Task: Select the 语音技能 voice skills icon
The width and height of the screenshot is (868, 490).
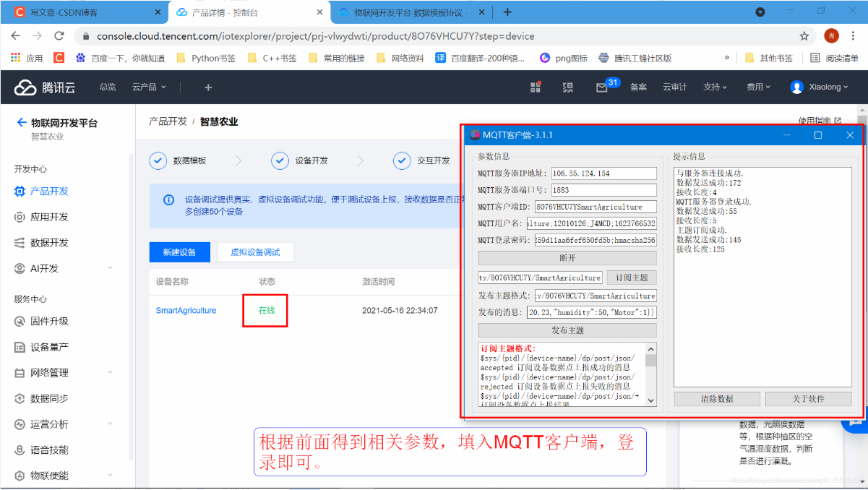Action: (x=20, y=450)
